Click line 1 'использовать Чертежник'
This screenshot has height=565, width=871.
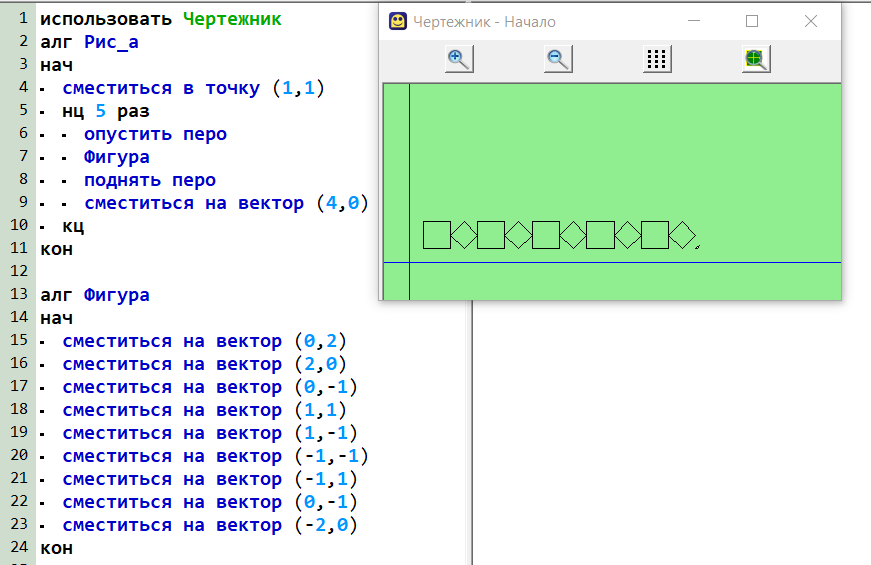click(161, 19)
